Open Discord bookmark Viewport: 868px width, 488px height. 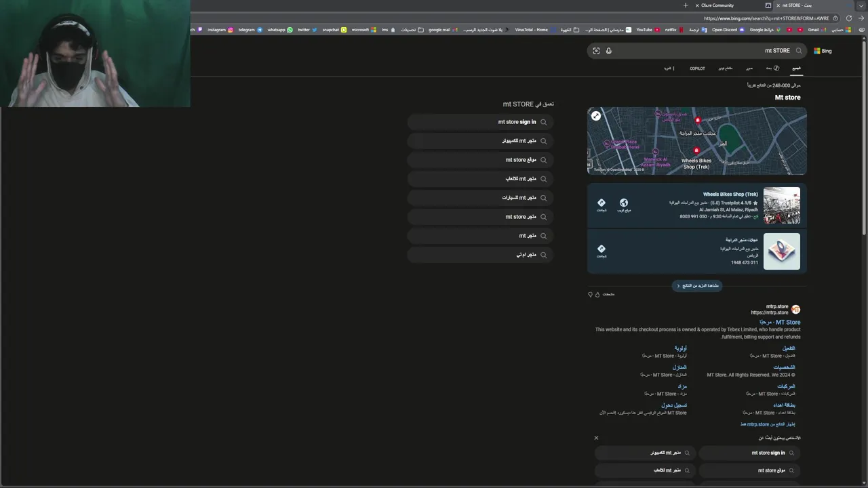click(728, 30)
